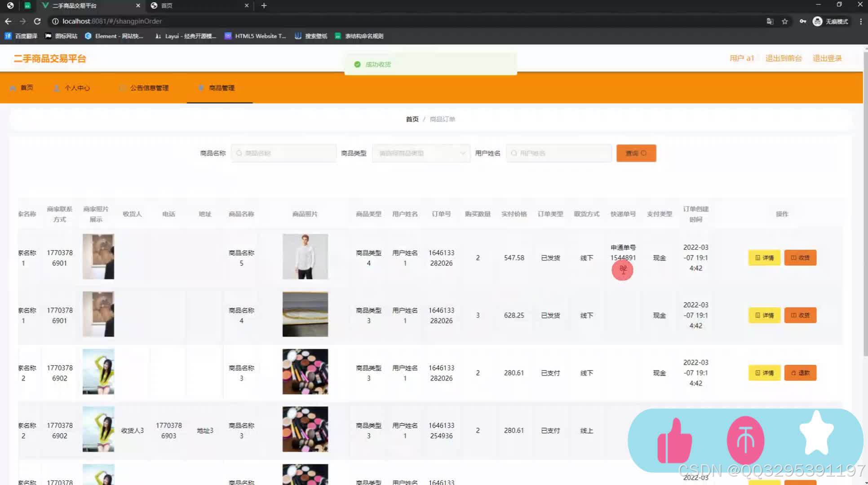The image size is (868, 485).
Task: Open cosmetics photo in 收货人3 row
Action: pyautogui.click(x=305, y=429)
